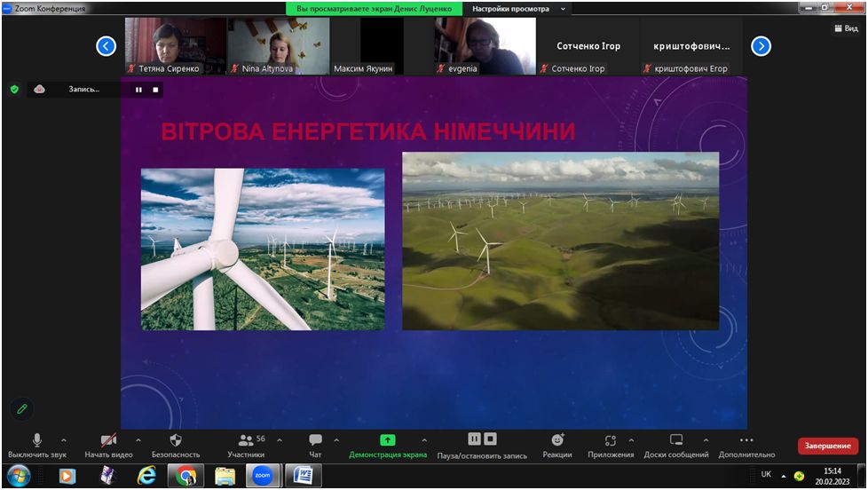Click the wind farm hills photo
The image size is (868, 490).
561,241
